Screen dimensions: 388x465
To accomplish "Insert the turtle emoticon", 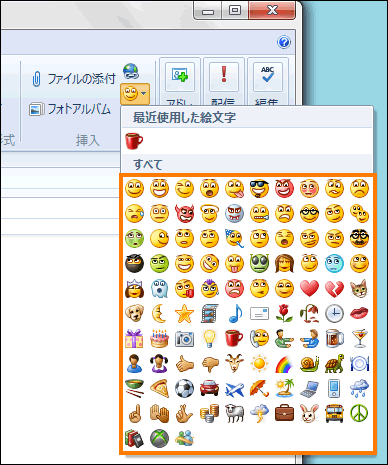I will pyautogui.click(x=334, y=363).
